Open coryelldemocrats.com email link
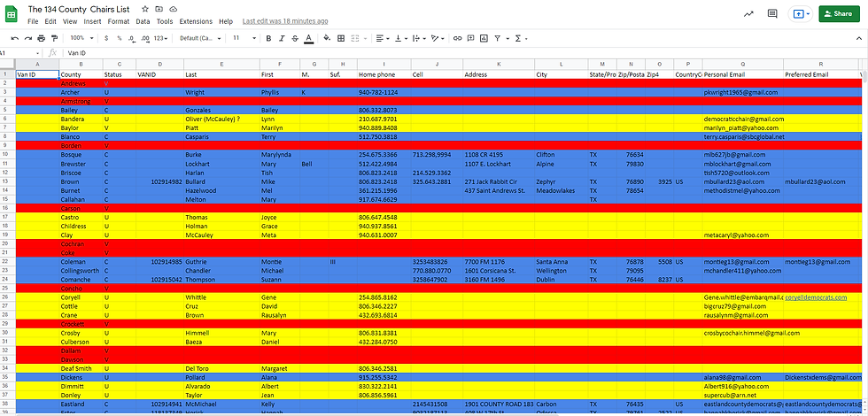The height and width of the screenshot is (416, 868). 816,297
